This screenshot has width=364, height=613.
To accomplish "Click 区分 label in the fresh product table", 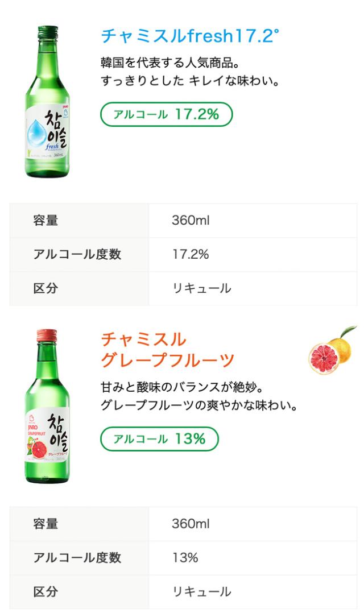I will pyautogui.click(x=46, y=288).
